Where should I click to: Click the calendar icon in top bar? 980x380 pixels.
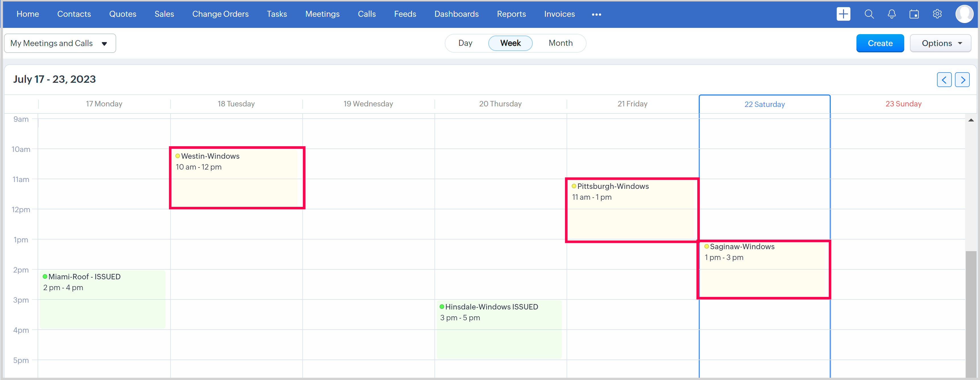coord(914,14)
